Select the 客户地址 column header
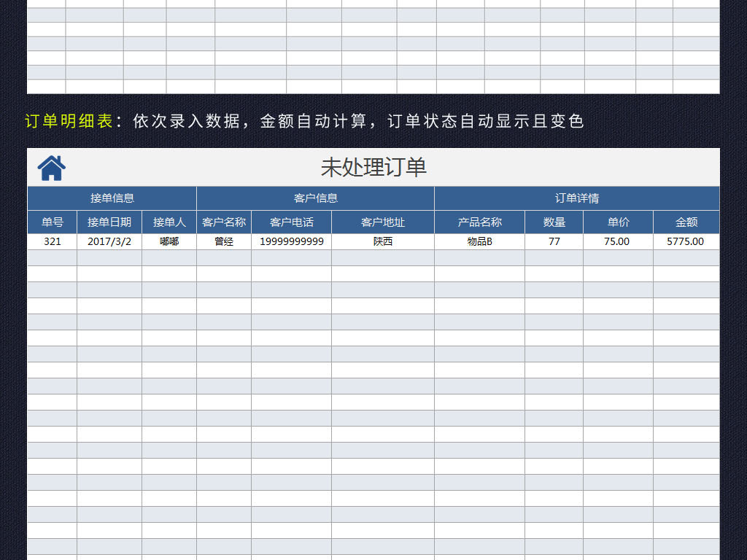Image resolution: width=747 pixels, height=560 pixels. point(383,222)
